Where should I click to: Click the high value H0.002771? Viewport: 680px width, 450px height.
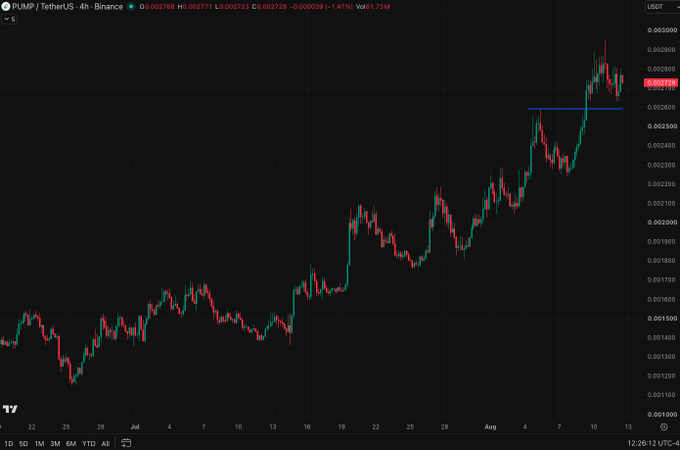point(194,7)
